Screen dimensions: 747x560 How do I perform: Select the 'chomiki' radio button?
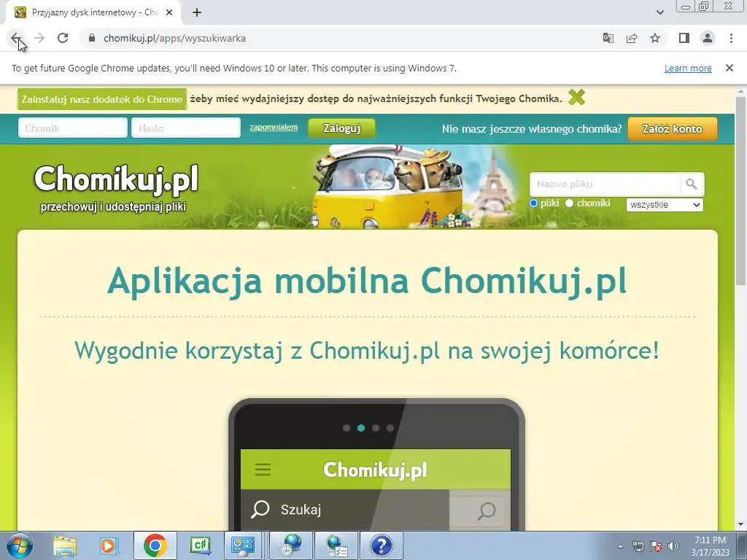569,203
